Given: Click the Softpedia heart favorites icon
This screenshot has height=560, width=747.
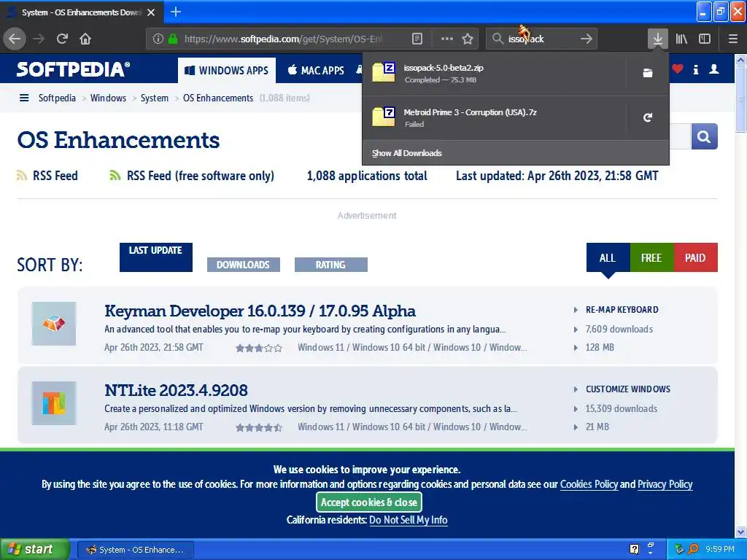Looking at the screenshot, I should tap(677, 69).
